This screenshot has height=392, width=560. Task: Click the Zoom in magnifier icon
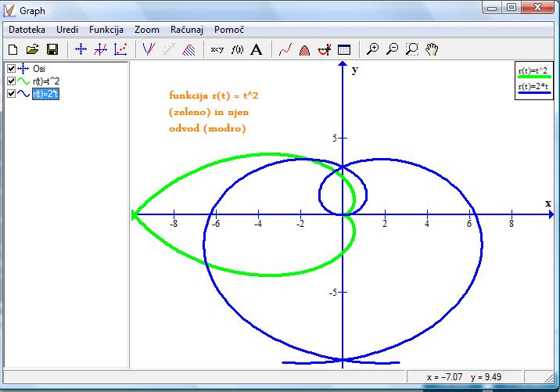[x=373, y=49]
